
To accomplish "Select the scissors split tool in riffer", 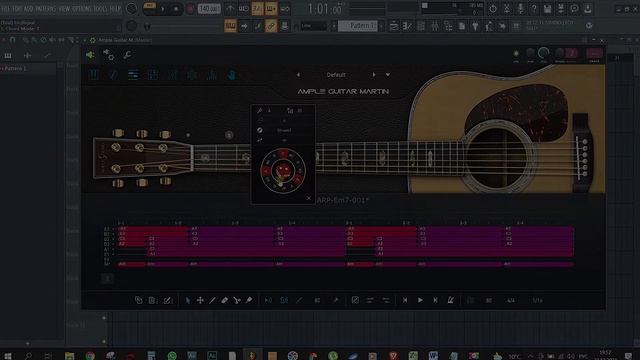I will point(237,300).
